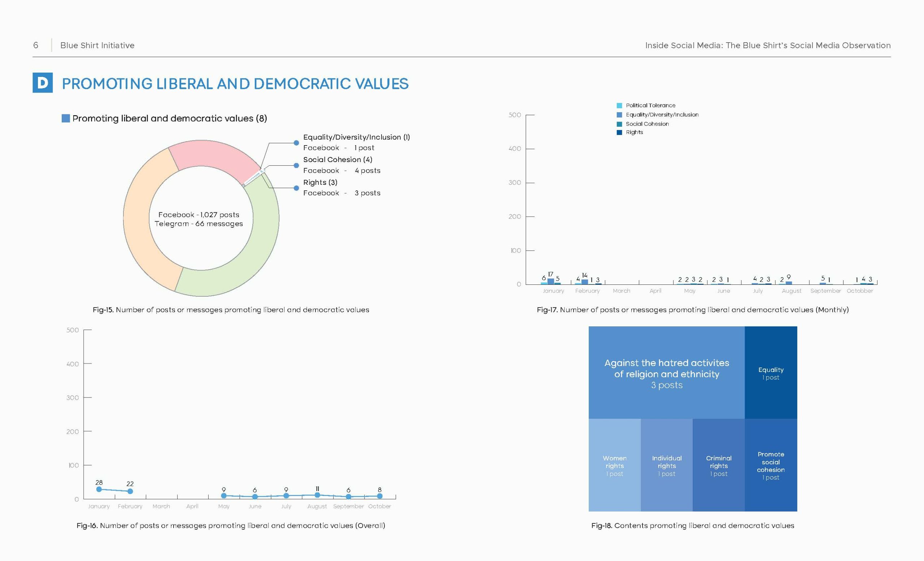Click the Fig-16 caption
This screenshot has width=924, height=561.
click(x=231, y=525)
